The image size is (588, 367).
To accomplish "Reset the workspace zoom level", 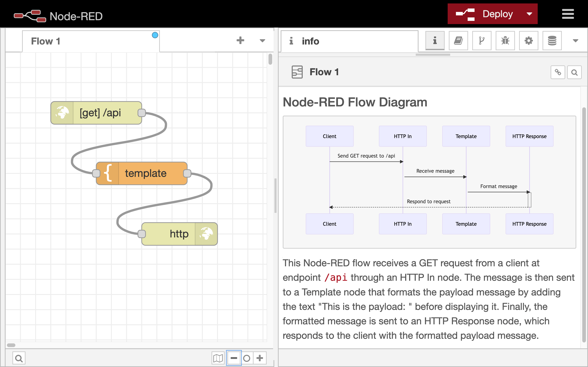I will coord(247,358).
